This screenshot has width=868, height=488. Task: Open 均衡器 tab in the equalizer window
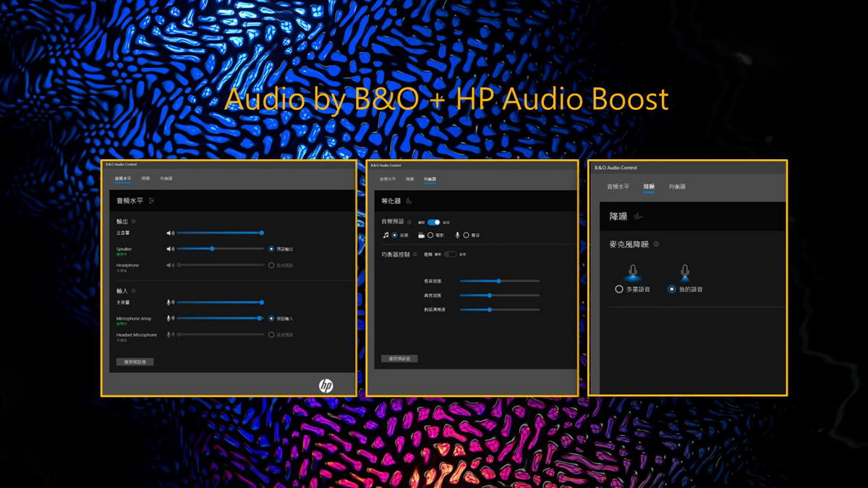[430, 179]
